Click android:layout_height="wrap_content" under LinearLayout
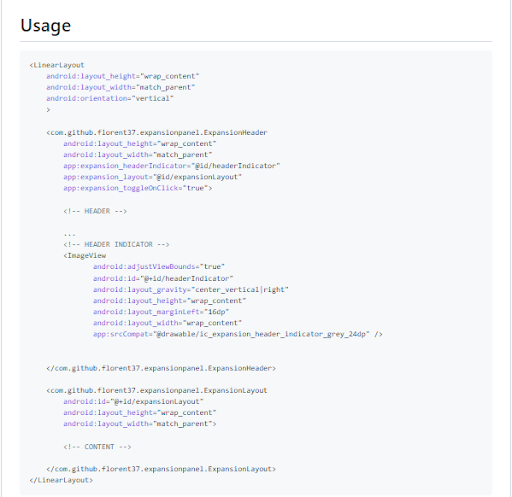 point(123,76)
